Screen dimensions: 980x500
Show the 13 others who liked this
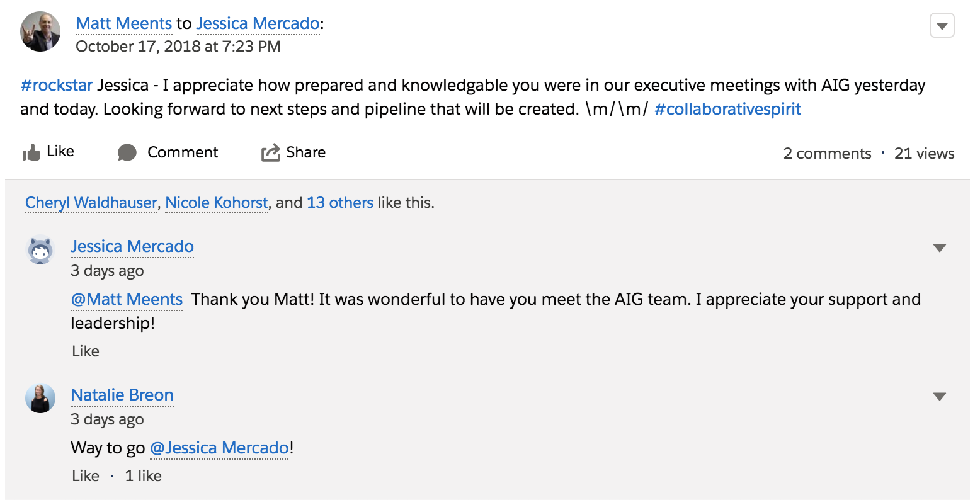click(x=340, y=203)
